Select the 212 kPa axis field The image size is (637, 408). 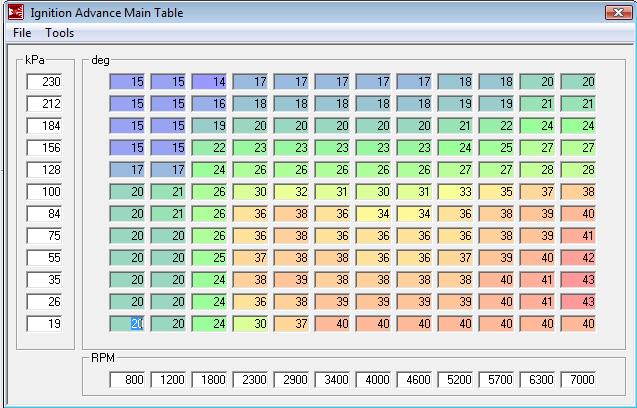click(44, 104)
